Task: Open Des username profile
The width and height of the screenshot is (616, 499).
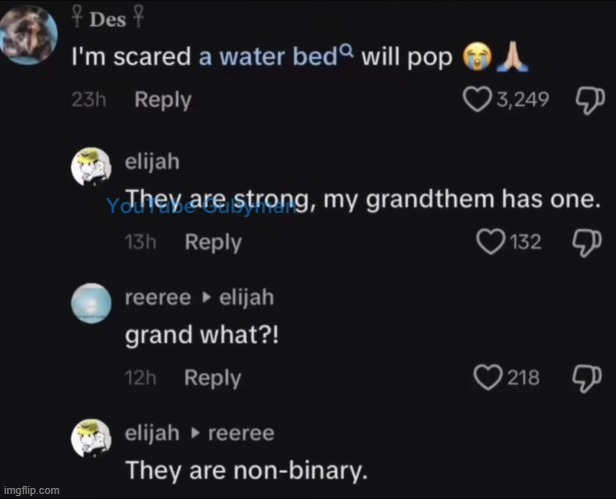Action: [x=109, y=18]
